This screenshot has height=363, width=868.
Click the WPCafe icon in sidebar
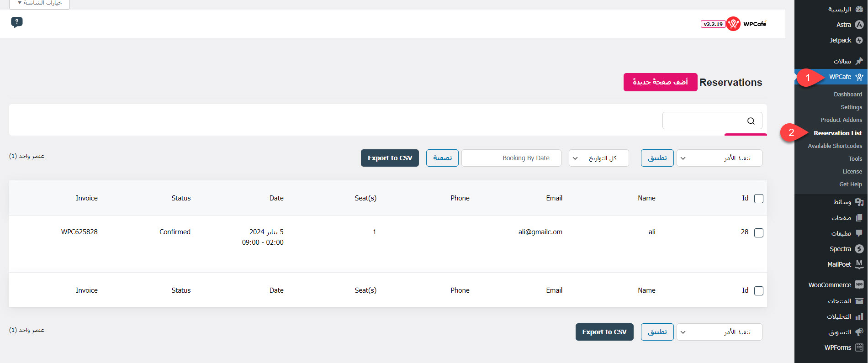coord(859,77)
